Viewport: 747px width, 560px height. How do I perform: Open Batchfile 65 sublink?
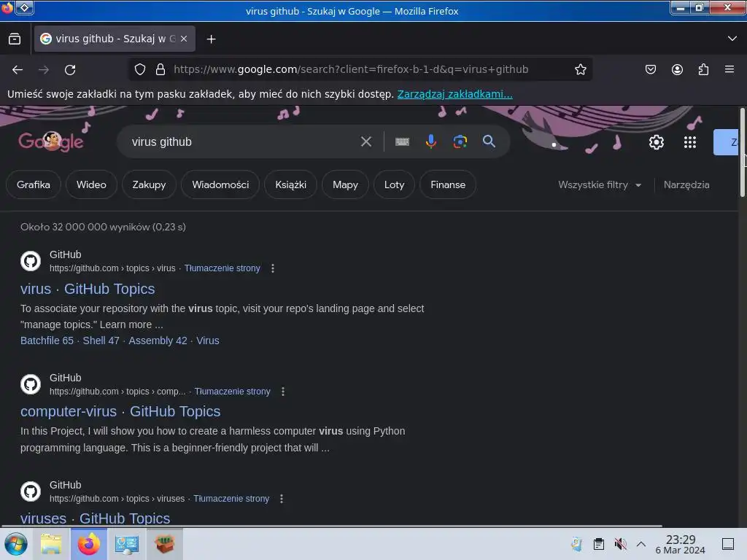click(47, 341)
